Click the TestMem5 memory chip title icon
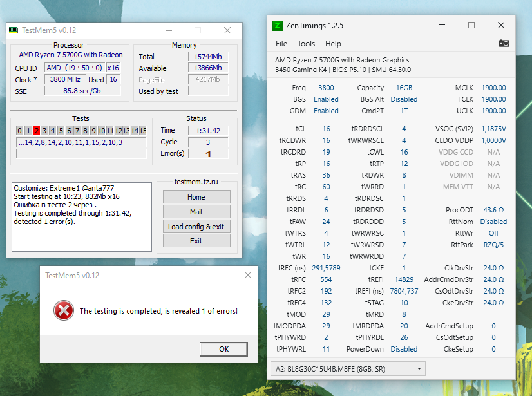Image resolution: width=532 pixels, height=396 pixels. tap(14, 30)
